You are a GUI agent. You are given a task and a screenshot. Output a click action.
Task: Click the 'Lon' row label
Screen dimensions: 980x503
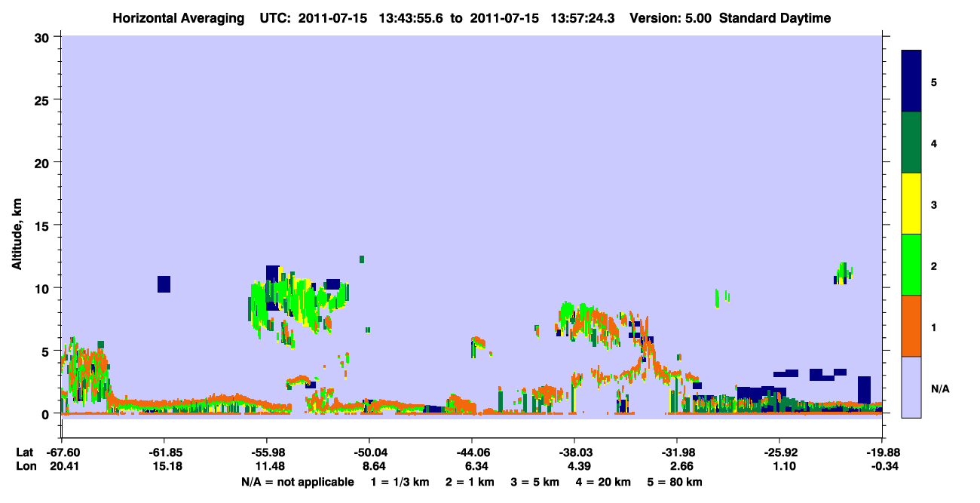pyautogui.click(x=25, y=466)
